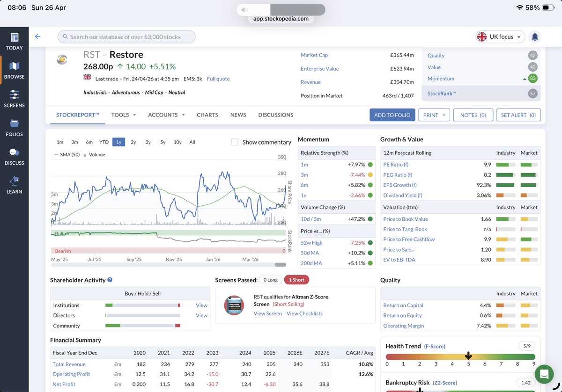Open the Screens filter icon
The height and width of the screenshot is (392, 562).
coord(14,95)
